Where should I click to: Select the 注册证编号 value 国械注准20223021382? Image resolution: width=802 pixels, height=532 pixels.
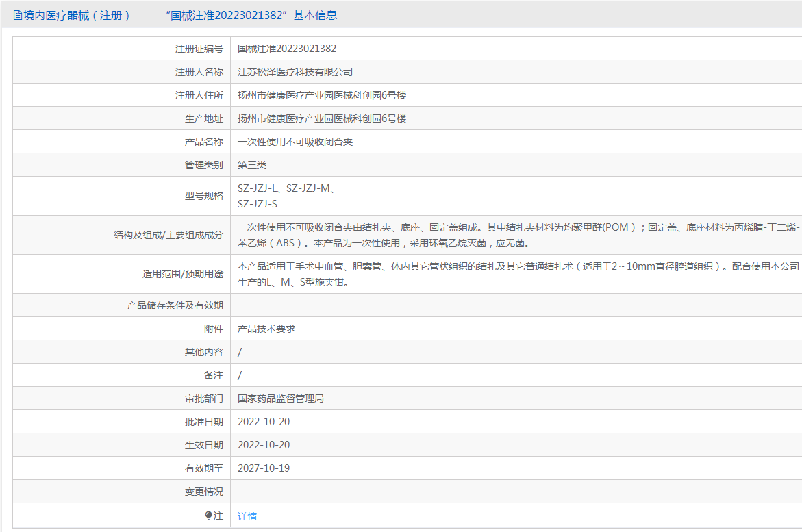(x=287, y=49)
